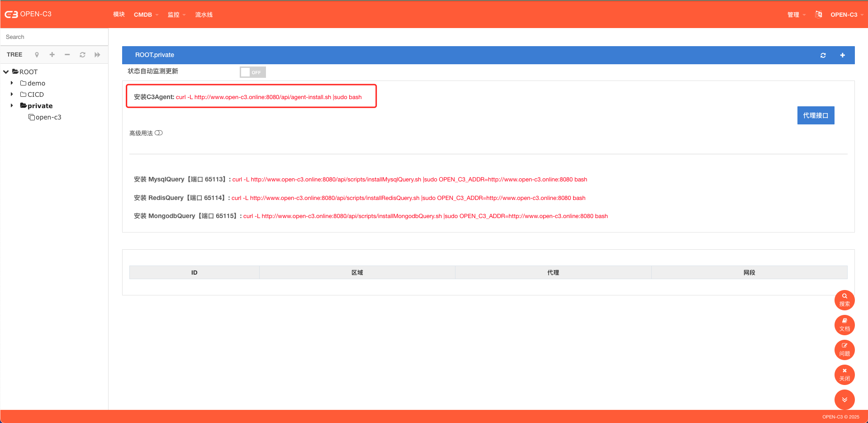Open the CMDB dropdown menu

[x=146, y=15]
